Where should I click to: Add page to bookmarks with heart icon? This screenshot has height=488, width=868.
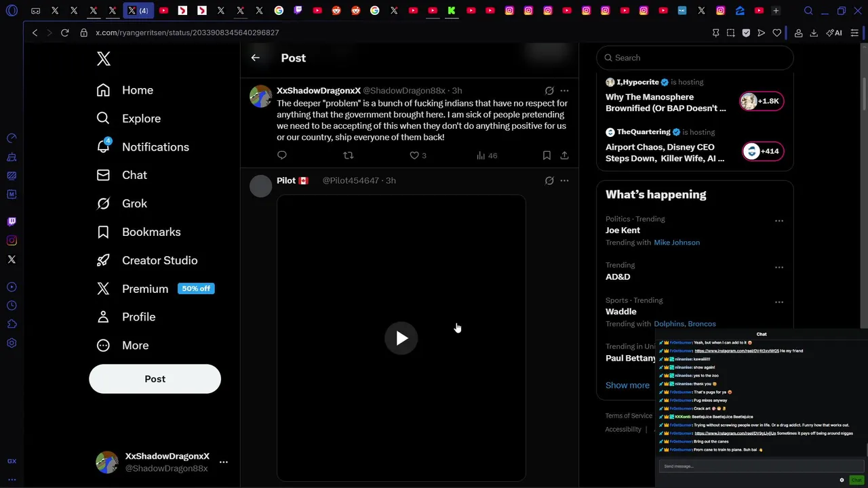(x=777, y=33)
